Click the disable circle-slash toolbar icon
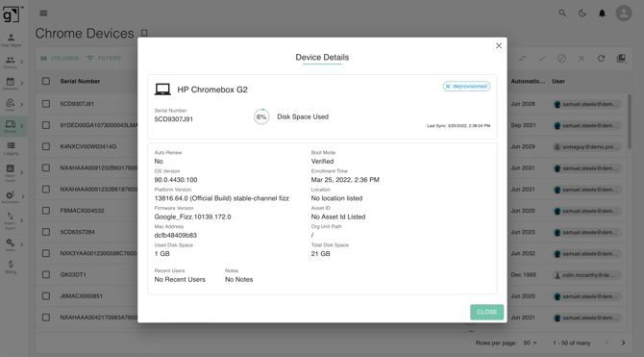Image resolution: width=644 pixels, height=357 pixels. [561, 59]
